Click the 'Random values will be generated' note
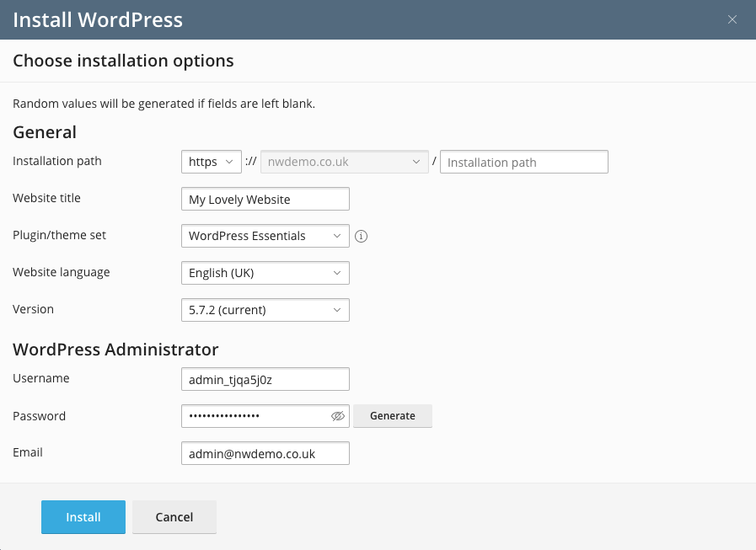The width and height of the screenshot is (756, 550). click(164, 104)
